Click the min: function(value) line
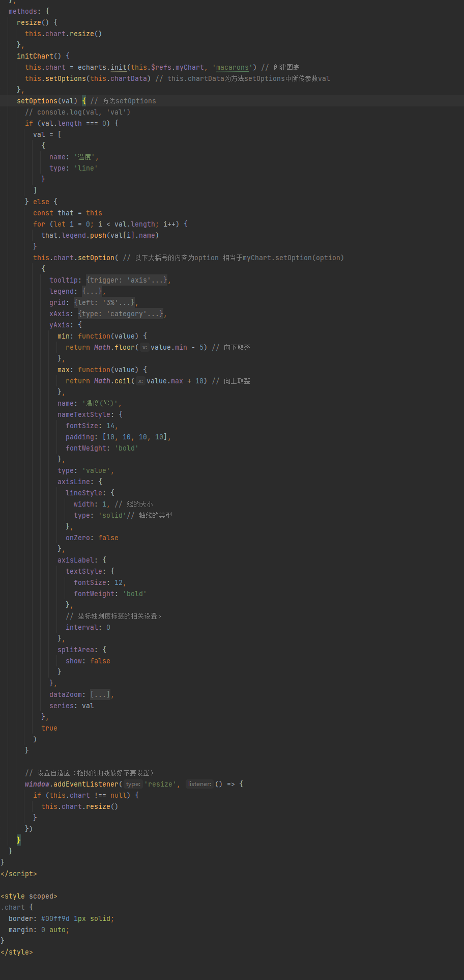Screen dimensions: 464x980 (102, 336)
